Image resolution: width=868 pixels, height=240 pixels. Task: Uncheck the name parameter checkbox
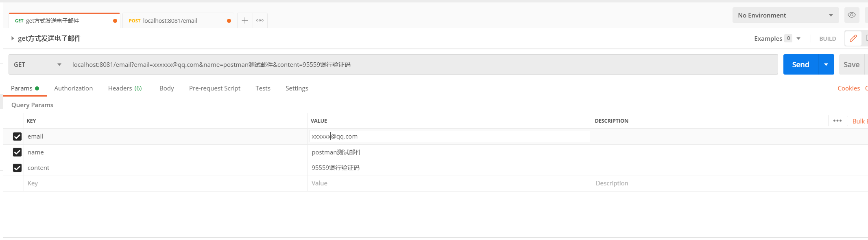[17, 152]
